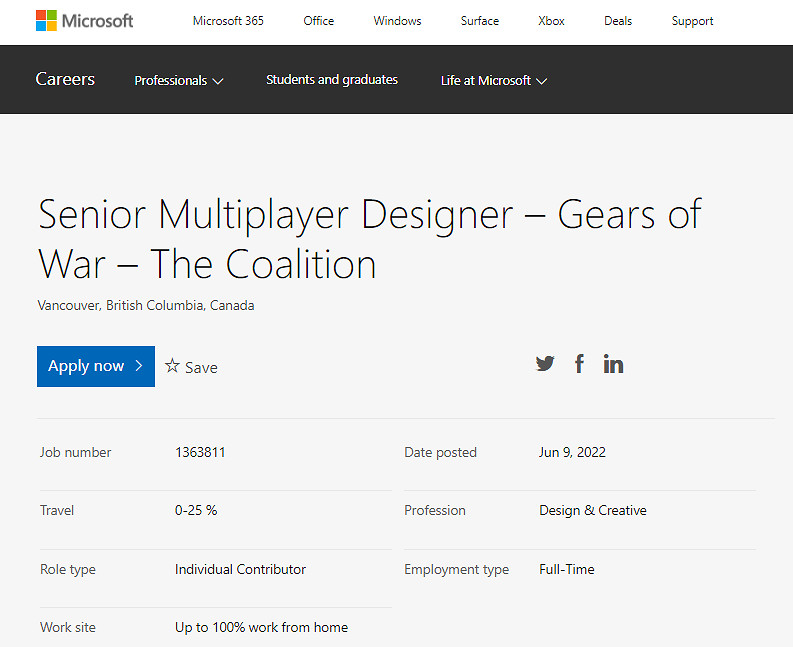The width and height of the screenshot is (793, 647).
Task: Expand the Life at Microsoft menu
Action: (x=494, y=80)
